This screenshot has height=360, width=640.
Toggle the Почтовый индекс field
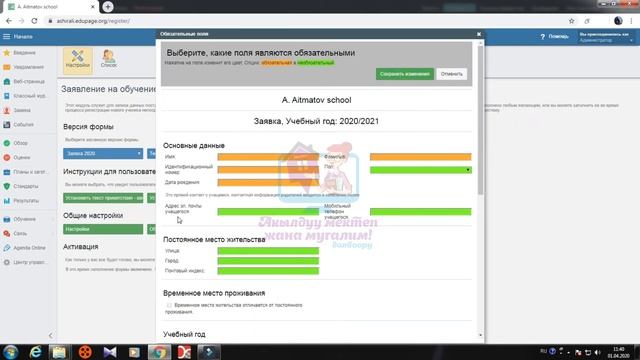pyautogui.click(x=268, y=271)
